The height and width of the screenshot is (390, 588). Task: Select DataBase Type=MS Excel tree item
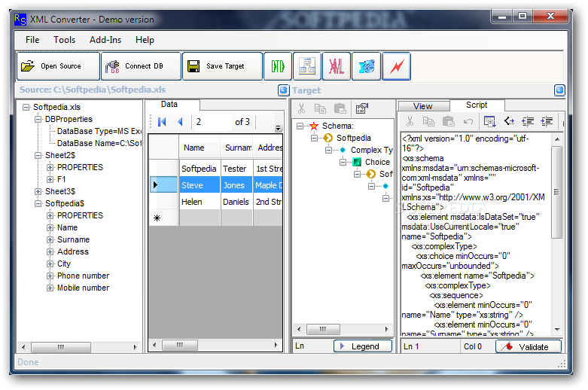click(x=99, y=131)
